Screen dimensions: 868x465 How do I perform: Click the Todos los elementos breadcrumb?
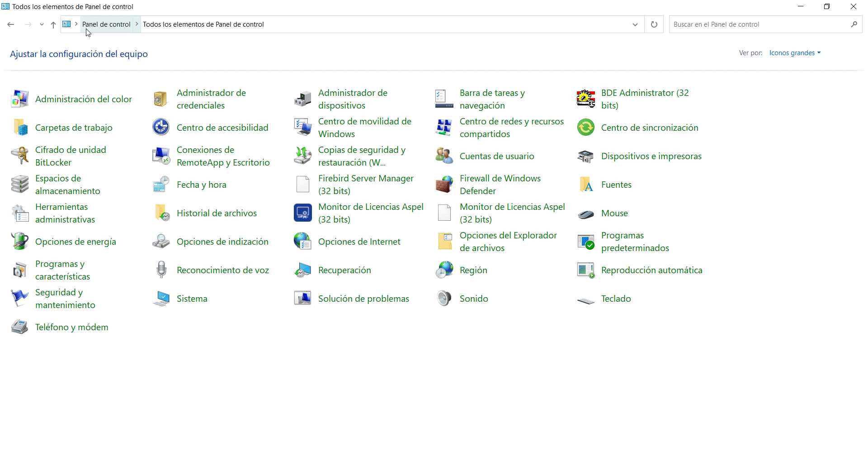[203, 24]
